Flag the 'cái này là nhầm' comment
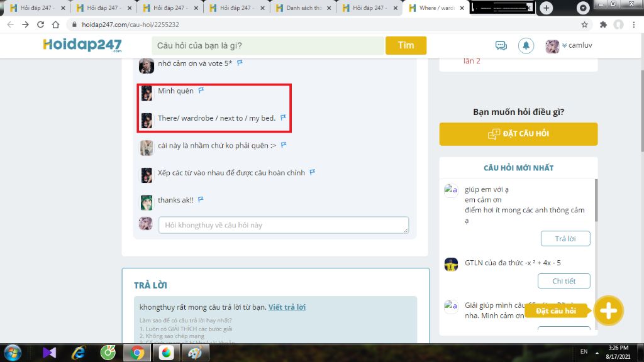Image resolution: width=644 pixels, height=362 pixels. tap(284, 145)
